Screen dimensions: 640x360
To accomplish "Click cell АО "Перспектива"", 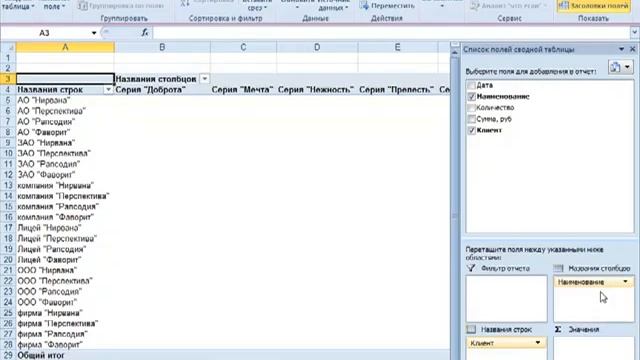I will pyautogui.click(x=65, y=111).
